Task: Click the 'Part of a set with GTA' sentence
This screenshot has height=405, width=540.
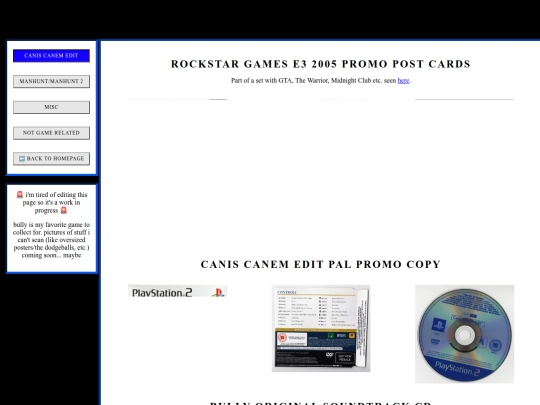Action: (x=321, y=81)
